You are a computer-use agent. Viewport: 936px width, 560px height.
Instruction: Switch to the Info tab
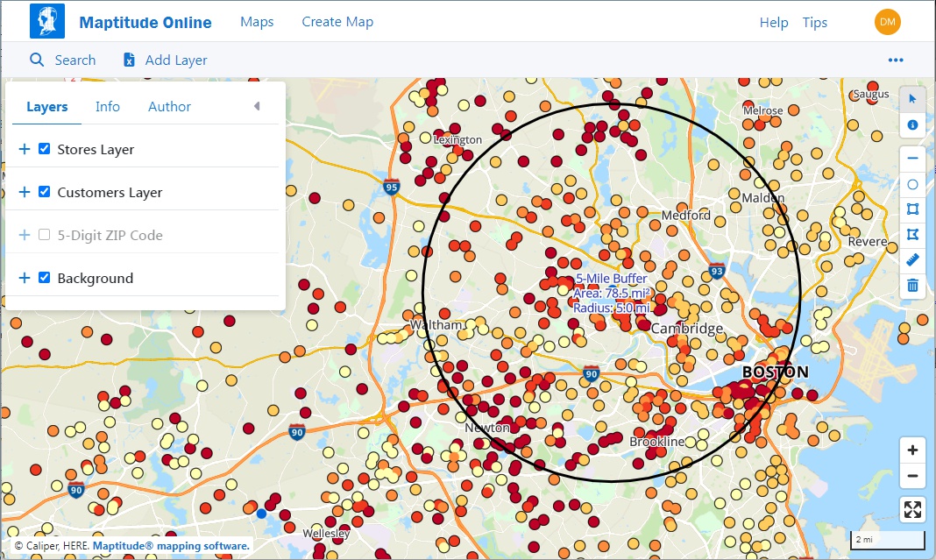(108, 107)
